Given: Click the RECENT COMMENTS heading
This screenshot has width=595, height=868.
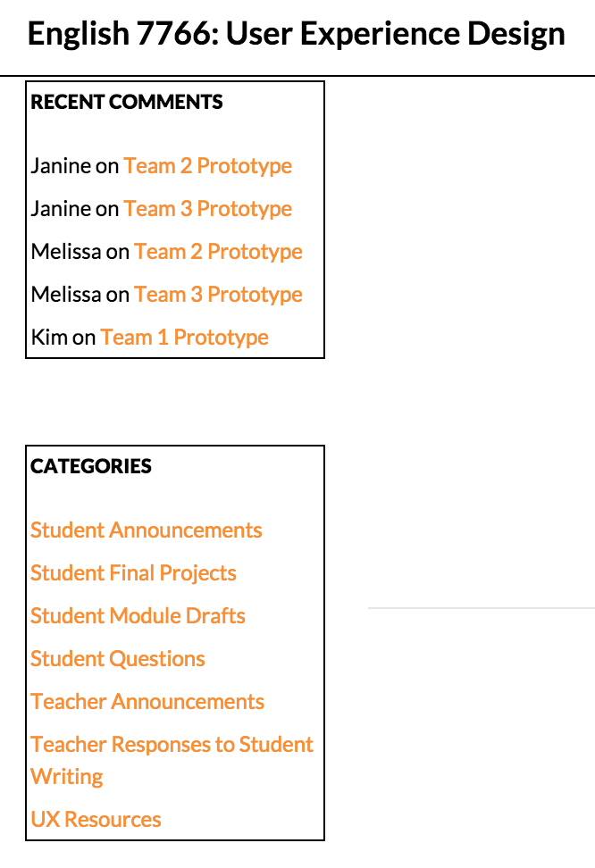Looking at the screenshot, I should [x=127, y=102].
